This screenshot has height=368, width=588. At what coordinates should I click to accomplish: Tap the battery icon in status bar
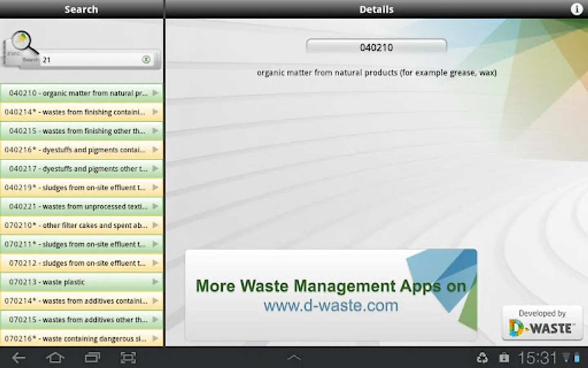tap(577, 358)
